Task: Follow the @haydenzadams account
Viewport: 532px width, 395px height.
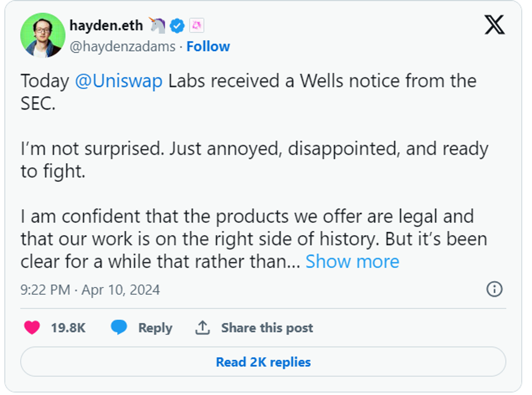Action: (209, 46)
